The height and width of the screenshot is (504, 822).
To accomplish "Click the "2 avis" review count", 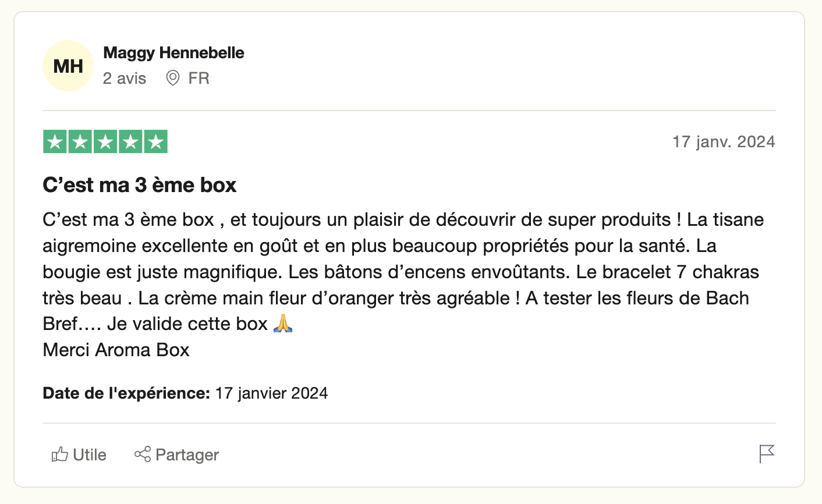I will pos(125,78).
